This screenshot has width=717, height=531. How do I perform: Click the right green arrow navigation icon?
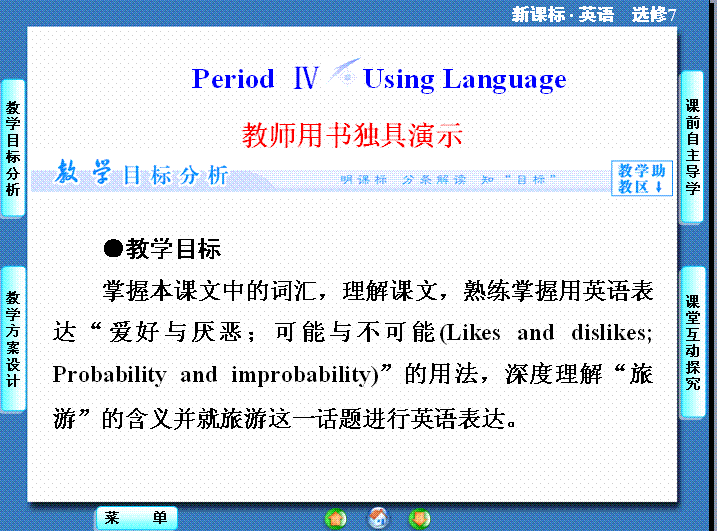click(x=421, y=518)
